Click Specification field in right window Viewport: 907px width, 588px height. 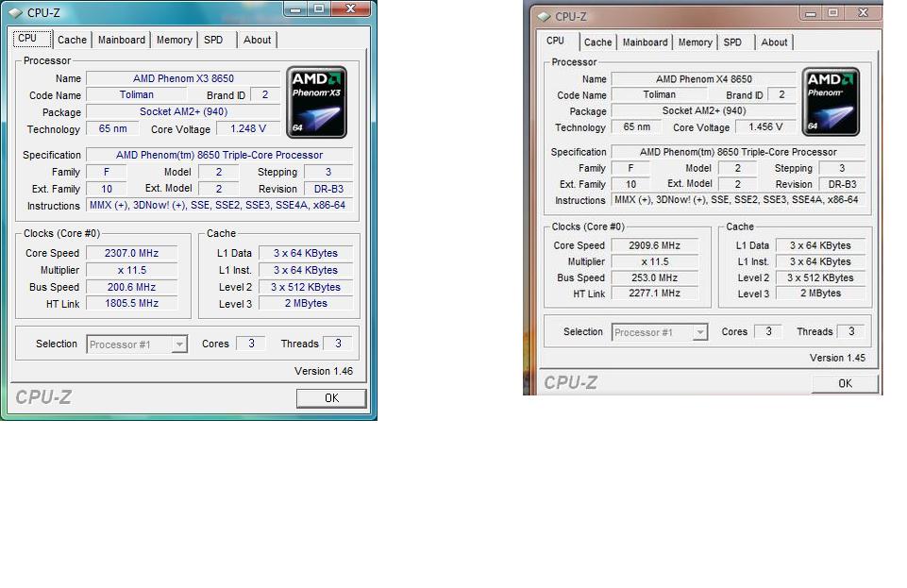(738, 152)
